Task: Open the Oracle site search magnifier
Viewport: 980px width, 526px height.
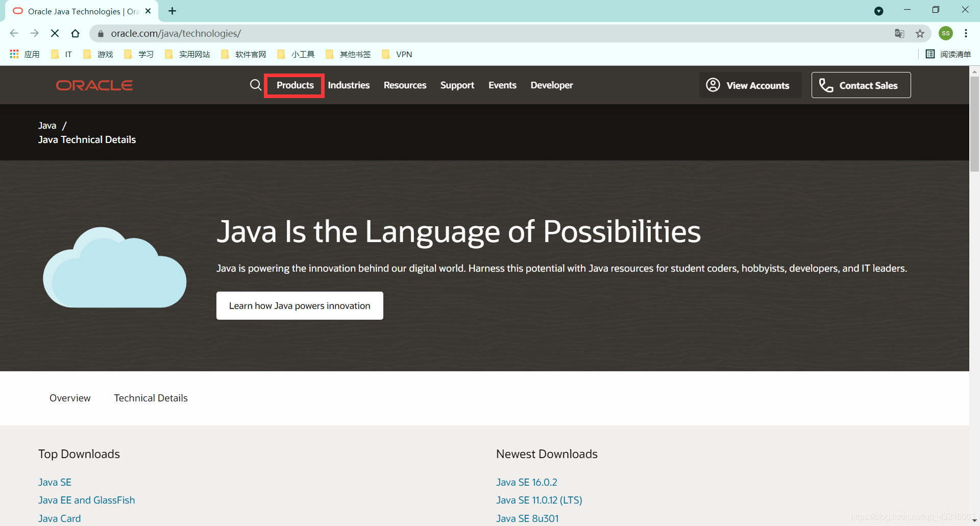Action: pos(255,85)
